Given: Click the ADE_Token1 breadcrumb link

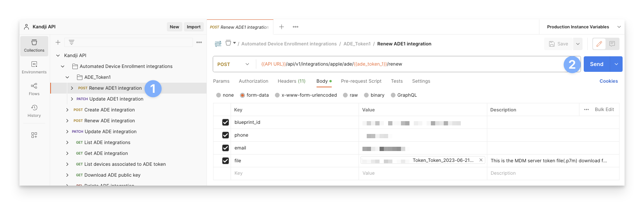Looking at the screenshot, I should point(357,44).
